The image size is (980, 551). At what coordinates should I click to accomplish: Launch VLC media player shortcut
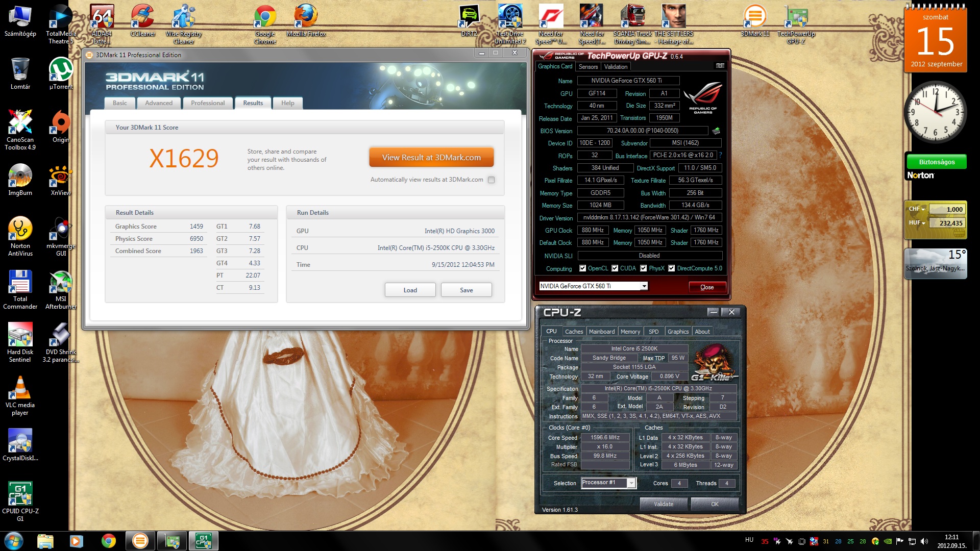tap(20, 395)
